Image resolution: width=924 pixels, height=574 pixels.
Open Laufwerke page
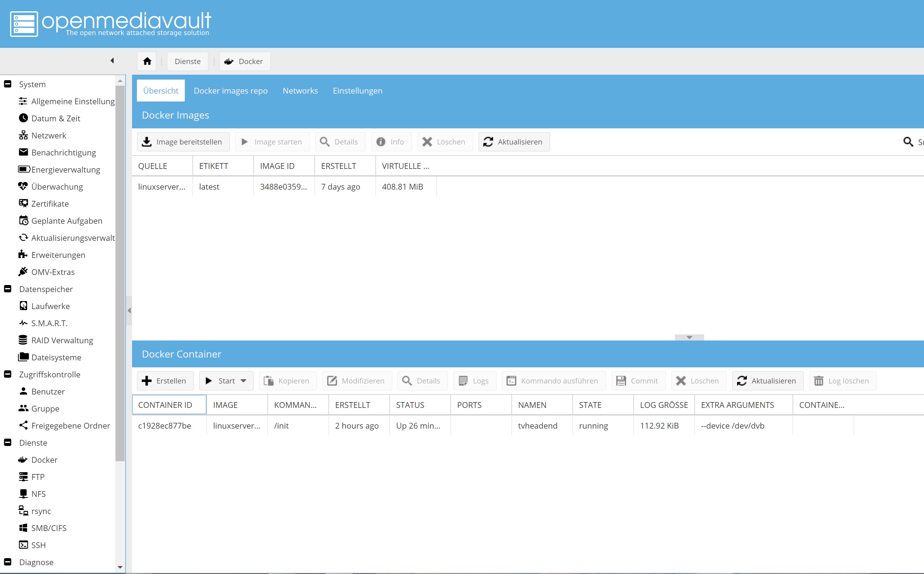44,306
